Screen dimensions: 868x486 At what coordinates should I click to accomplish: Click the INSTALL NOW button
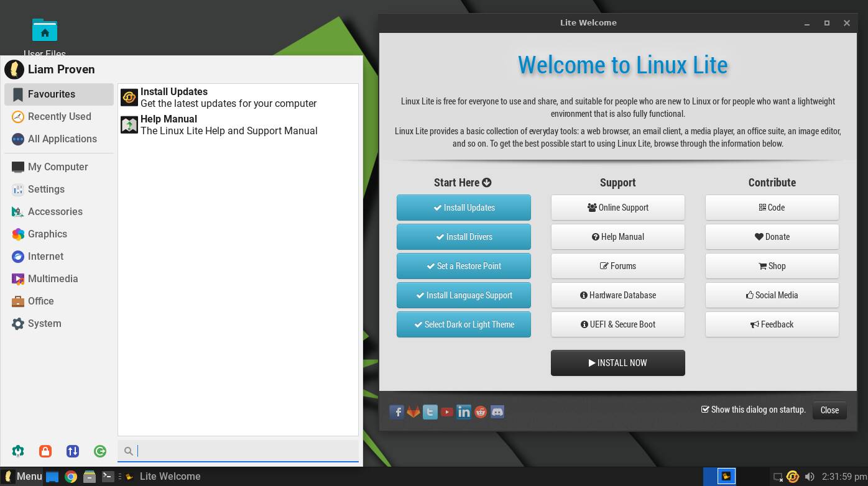point(618,363)
